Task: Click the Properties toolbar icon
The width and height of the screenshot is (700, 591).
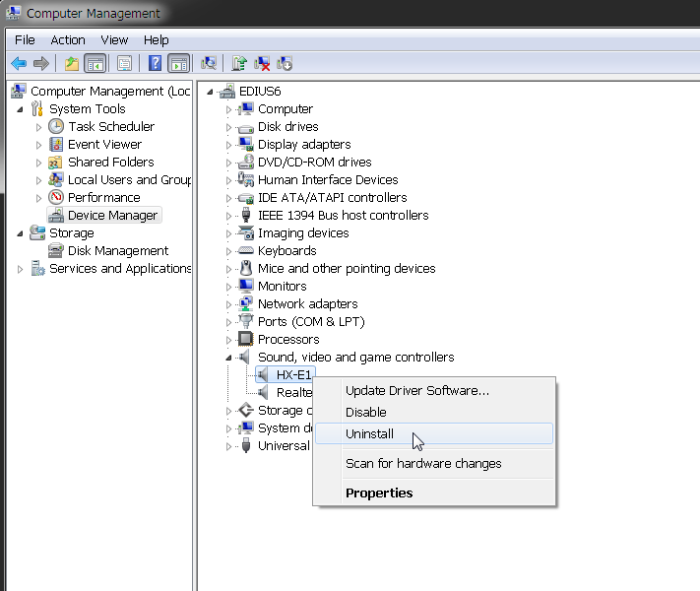Action: point(124,63)
